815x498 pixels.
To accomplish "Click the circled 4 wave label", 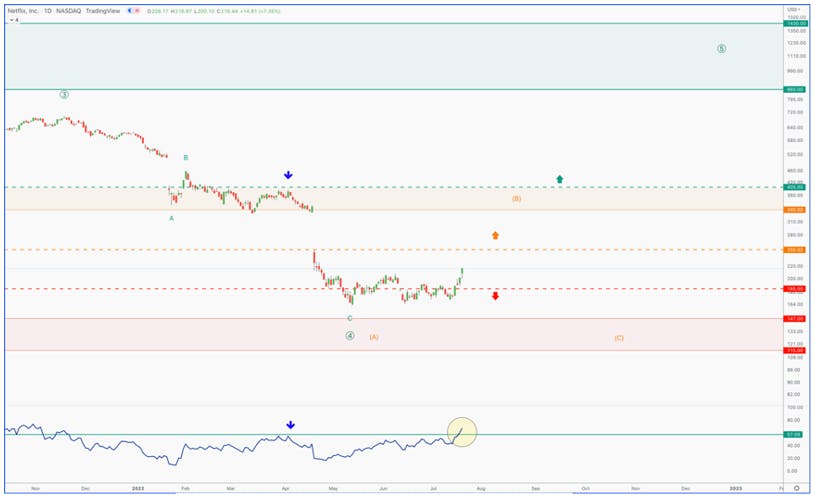I will click(x=350, y=336).
